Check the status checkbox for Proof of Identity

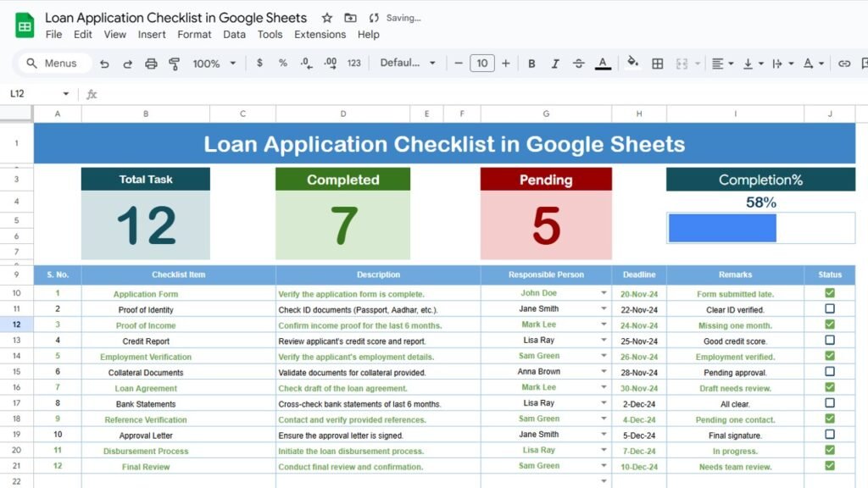(829, 308)
